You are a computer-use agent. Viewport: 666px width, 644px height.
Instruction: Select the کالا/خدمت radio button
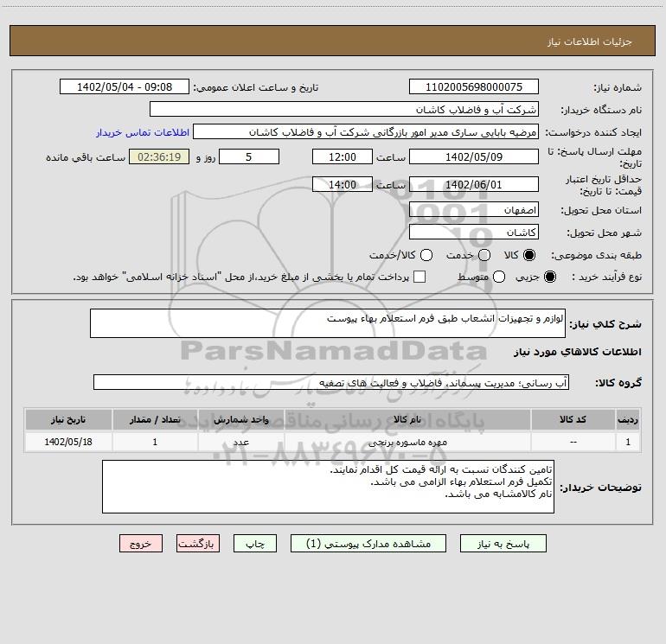426,255
